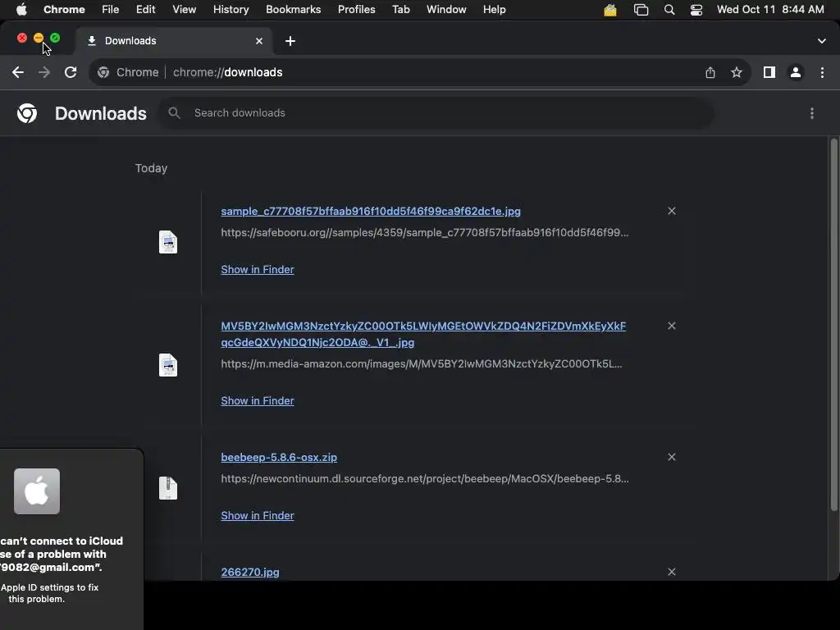Screen dimensions: 840x630
Task: Open the File menu
Action: (x=111, y=10)
